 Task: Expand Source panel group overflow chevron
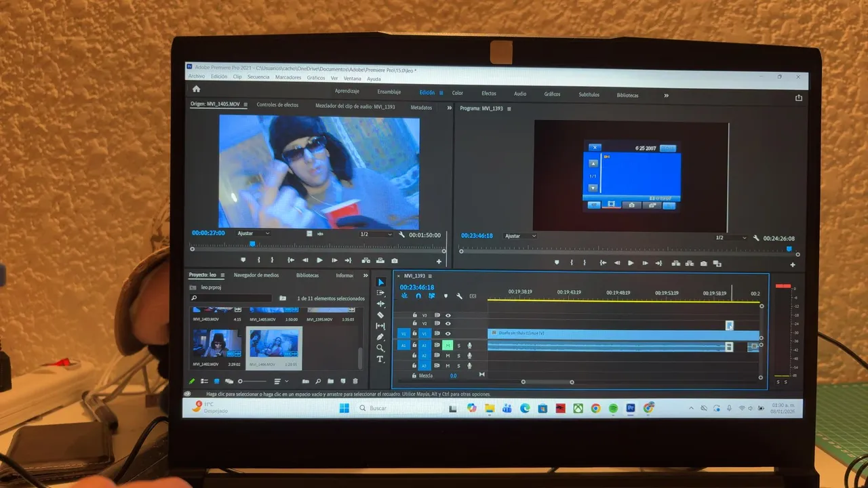(x=449, y=108)
